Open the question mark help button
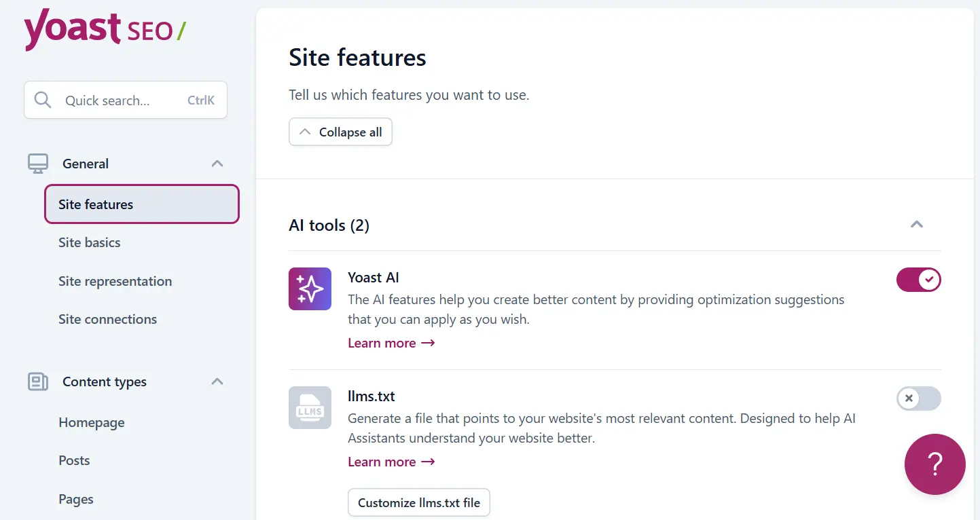Screen dimensions: 980x520 pyautogui.click(x=935, y=464)
